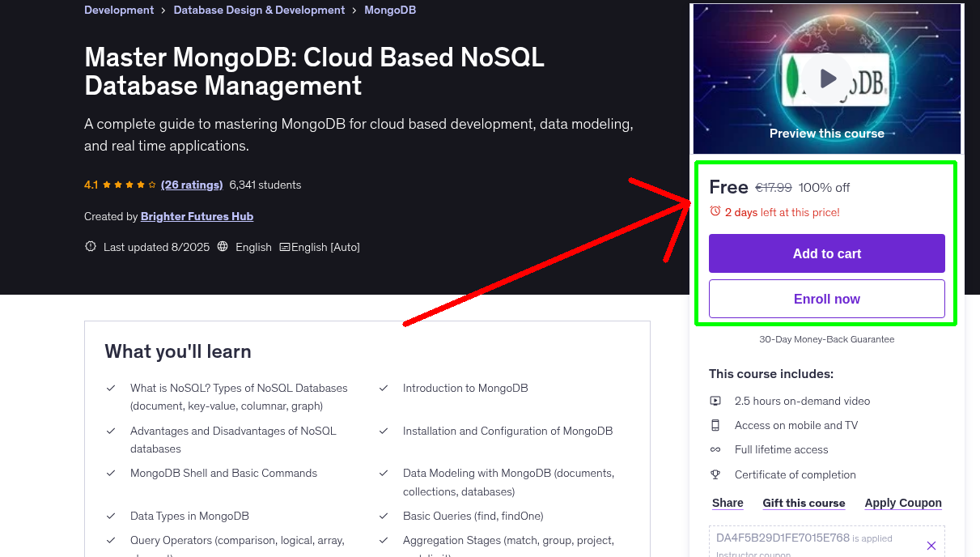Screen dimensions: 980x557
Task: Click the certificate of completion trophy icon
Action: tap(715, 474)
